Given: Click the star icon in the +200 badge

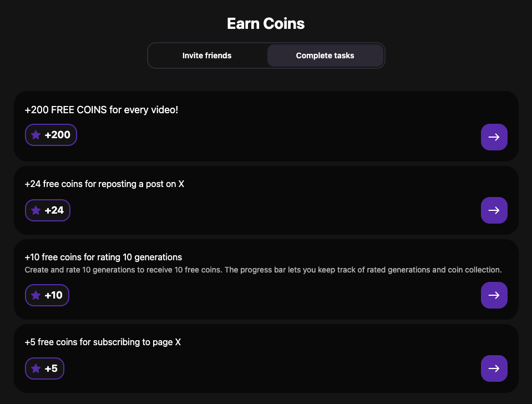Looking at the screenshot, I should pos(36,135).
